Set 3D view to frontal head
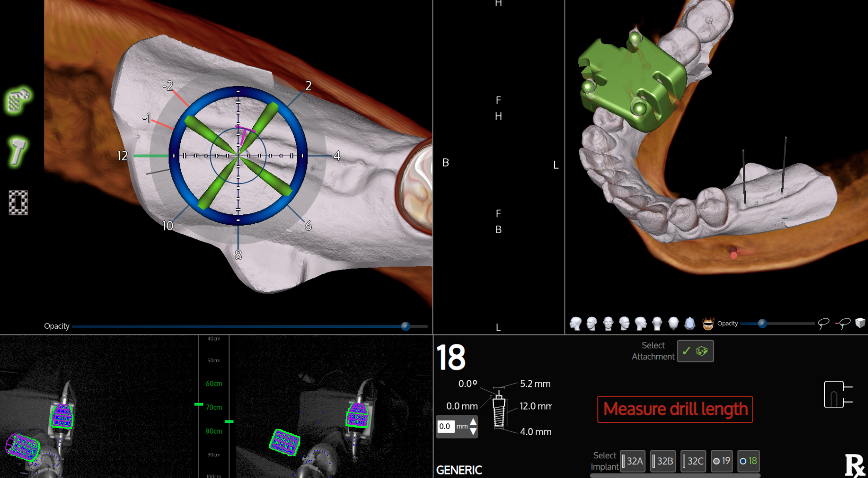 coord(608,323)
